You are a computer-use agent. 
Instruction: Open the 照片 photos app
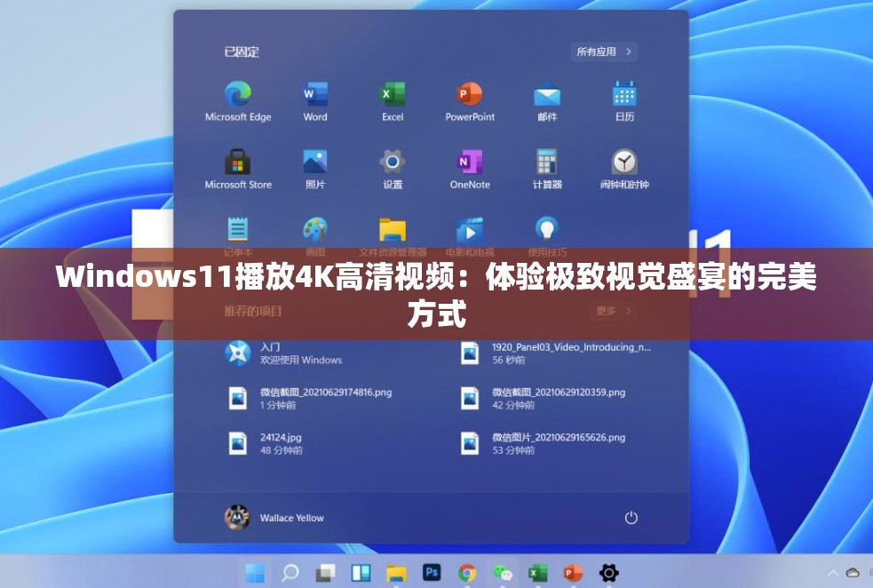[315, 170]
